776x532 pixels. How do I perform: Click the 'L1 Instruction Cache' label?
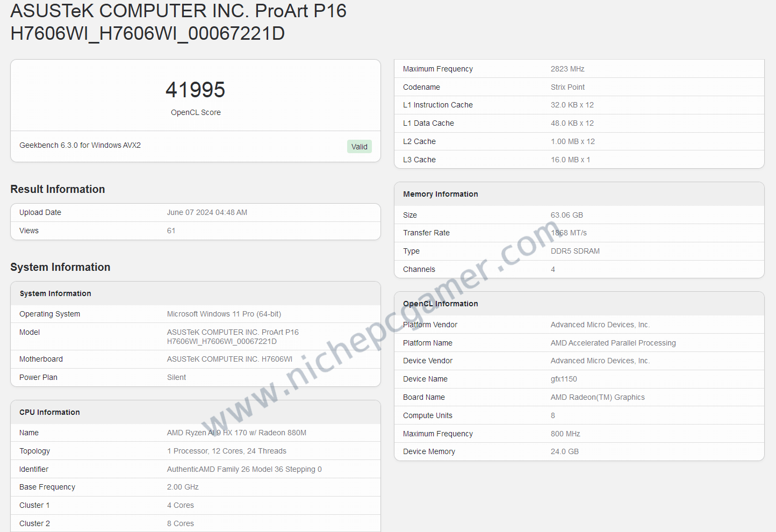click(x=438, y=105)
